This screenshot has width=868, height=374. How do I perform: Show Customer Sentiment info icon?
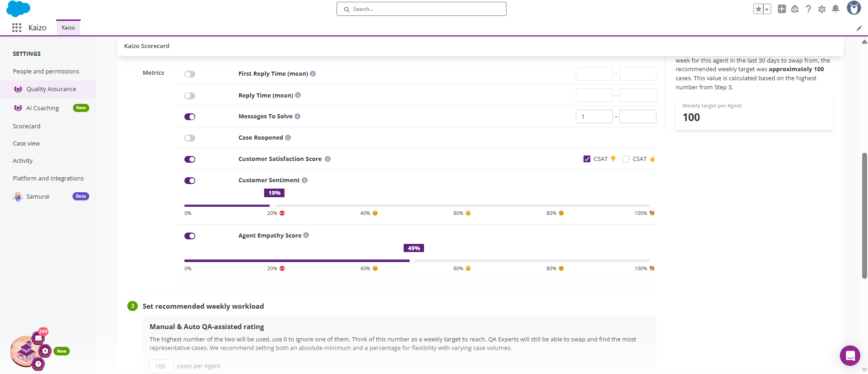(305, 180)
